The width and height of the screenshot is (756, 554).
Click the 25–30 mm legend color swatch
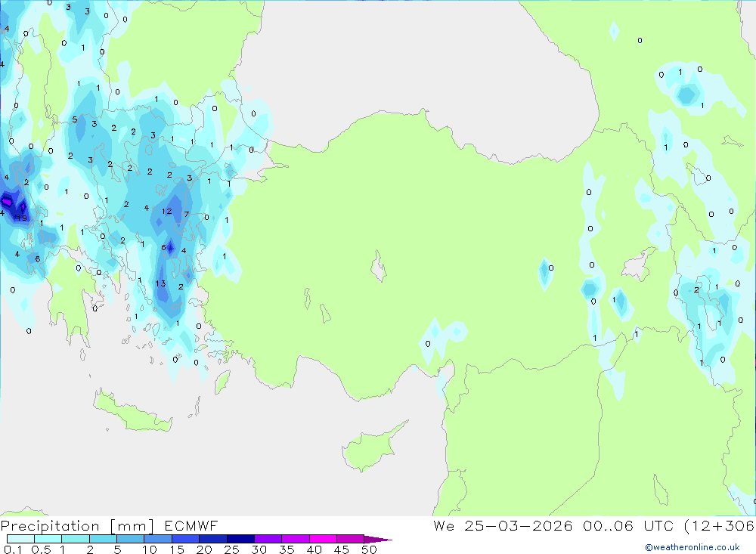pos(240,539)
